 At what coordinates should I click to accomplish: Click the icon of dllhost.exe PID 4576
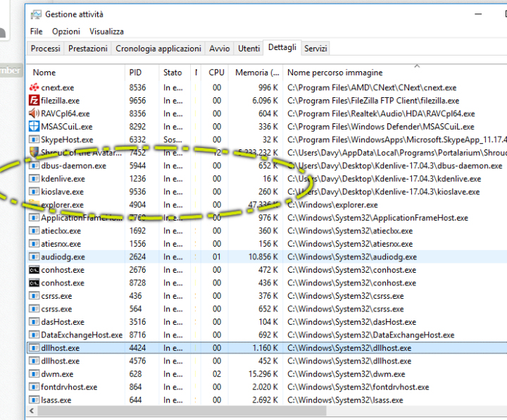(34, 361)
